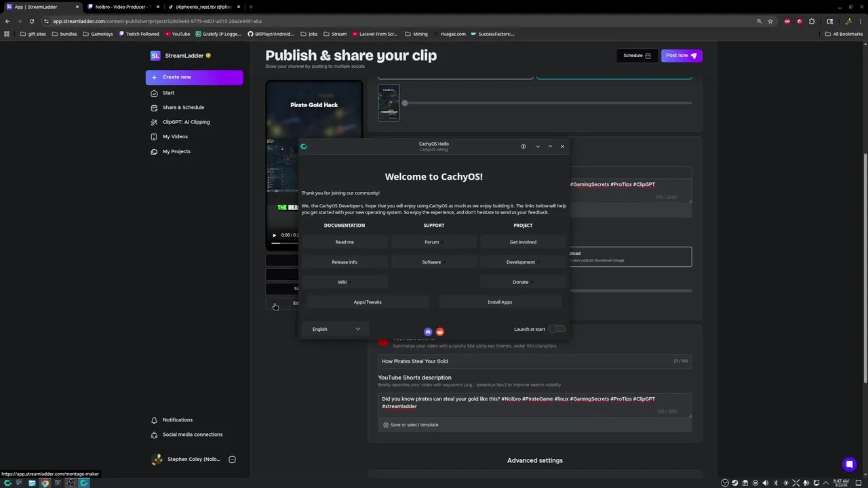Image resolution: width=868 pixels, height=488 pixels.
Task: Click the browser back arrow
Action: (x=7, y=21)
